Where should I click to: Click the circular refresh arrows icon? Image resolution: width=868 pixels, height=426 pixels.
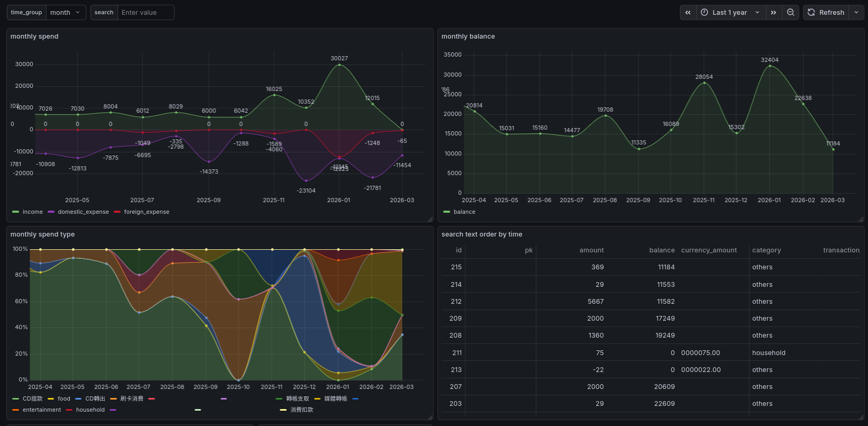click(811, 12)
